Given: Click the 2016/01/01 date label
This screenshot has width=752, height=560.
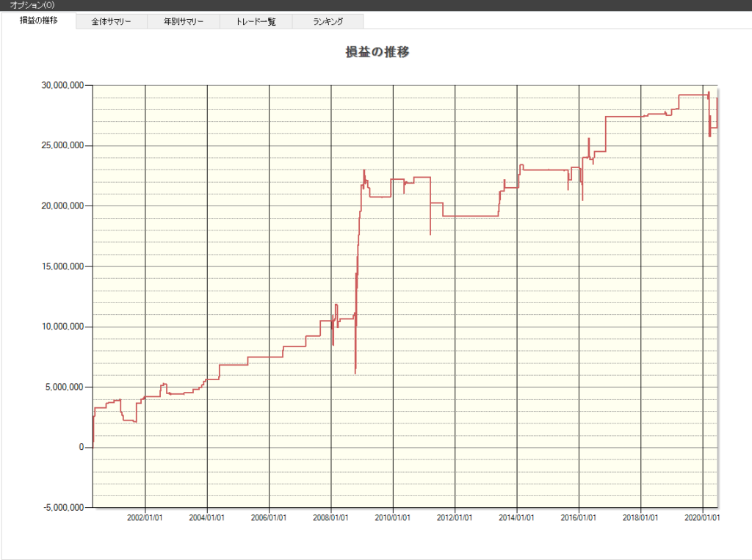Looking at the screenshot, I should pyautogui.click(x=579, y=518).
